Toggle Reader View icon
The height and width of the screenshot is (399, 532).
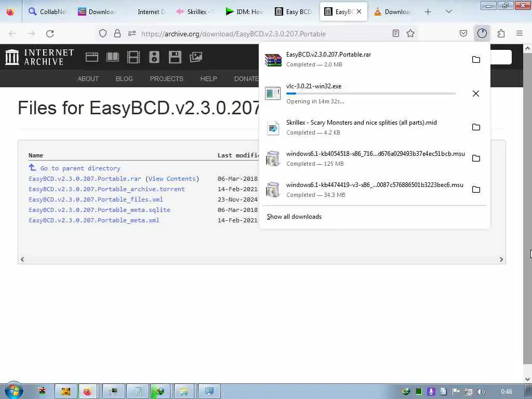[395, 33]
